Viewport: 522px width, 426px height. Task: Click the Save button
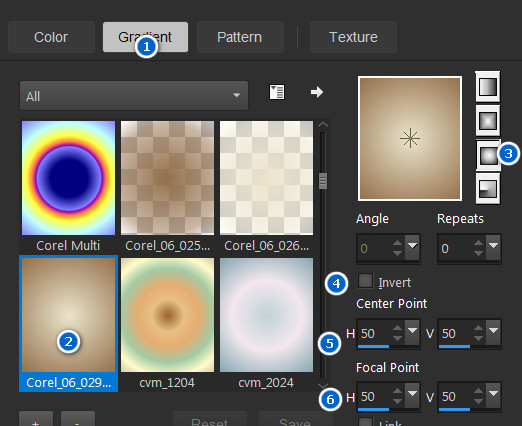pos(295,419)
